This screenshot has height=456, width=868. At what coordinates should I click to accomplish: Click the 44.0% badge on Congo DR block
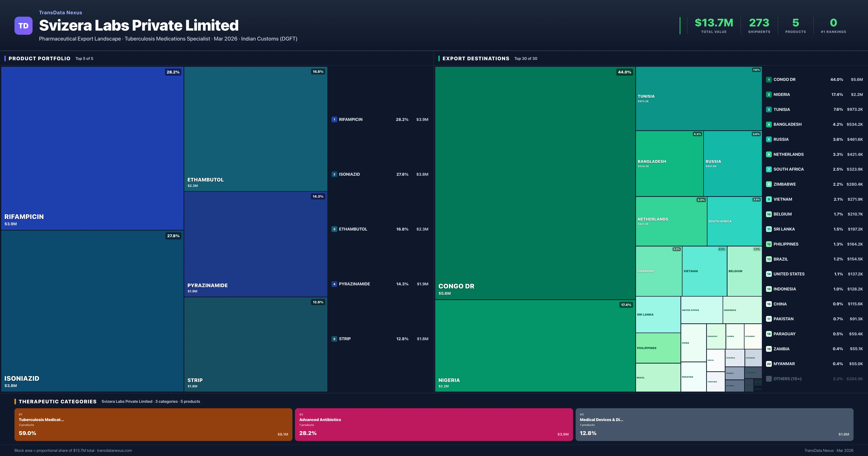pyautogui.click(x=624, y=72)
